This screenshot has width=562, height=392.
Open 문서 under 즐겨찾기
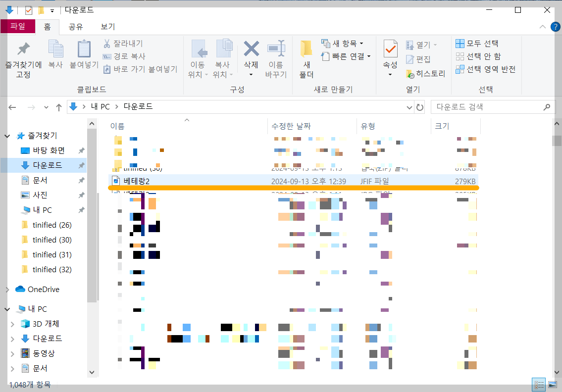point(40,180)
